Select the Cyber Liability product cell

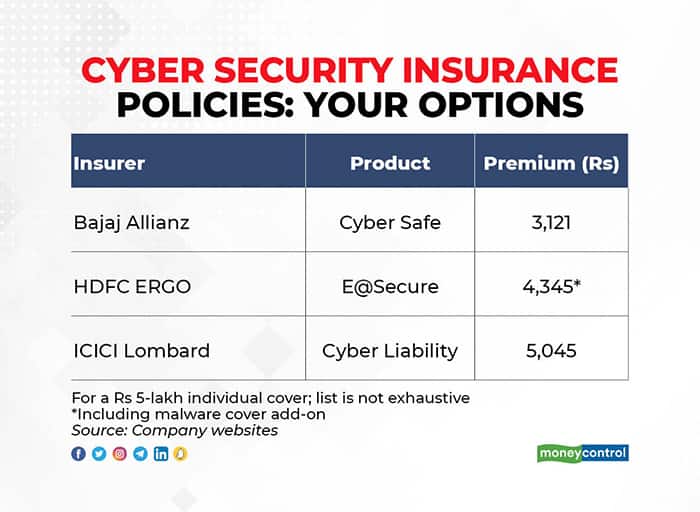click(x=390, y=351)
